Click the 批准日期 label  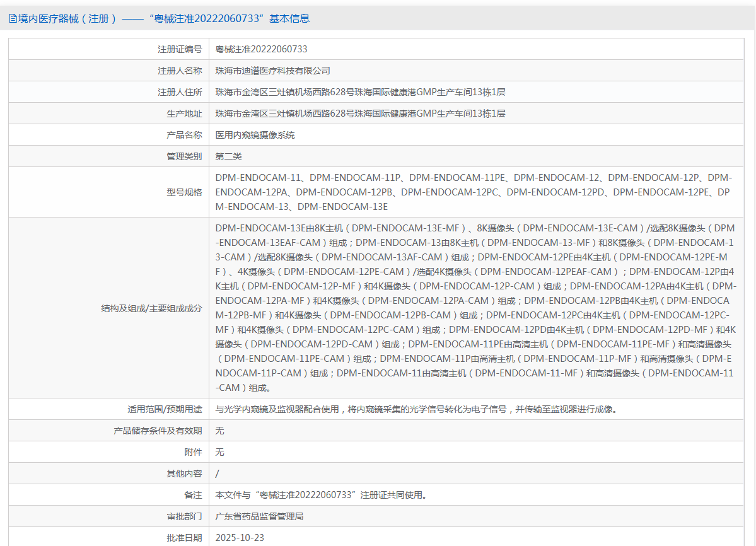184,538
